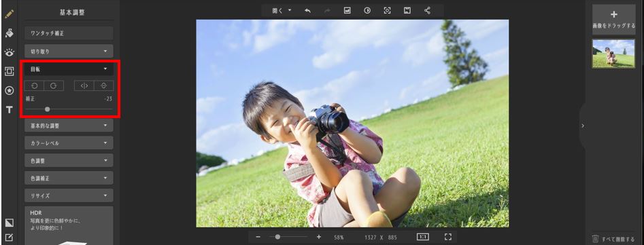Undo the last edit
Viewport: 644px width, 245px height.
click(x=307, y=11)
